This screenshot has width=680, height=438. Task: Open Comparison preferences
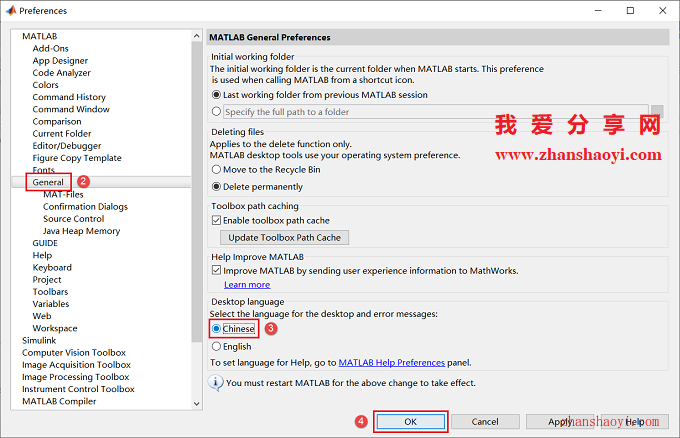[57, 121]
